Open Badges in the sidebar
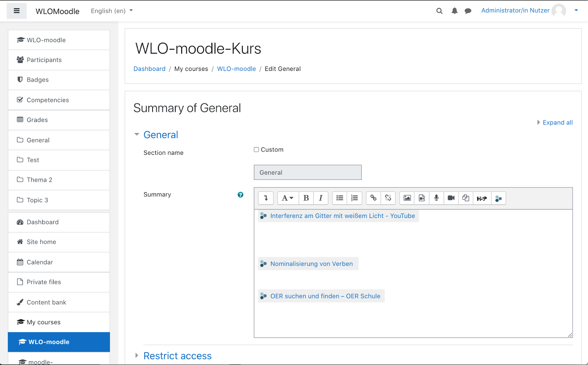The height and width of the screenshot is (365, 588). (x=59, y=80)
